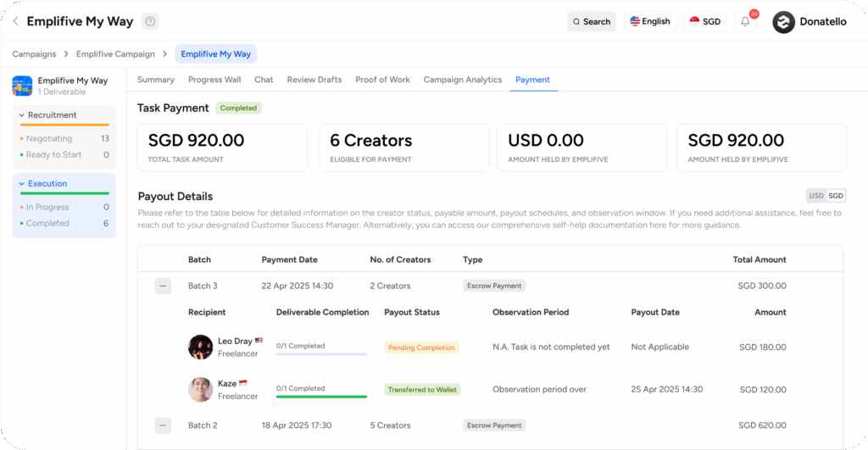This screenshot has width=868, height=450.
Task: Go to Emplifive Campaign breadcrumb
Action: tap(115, 54)
